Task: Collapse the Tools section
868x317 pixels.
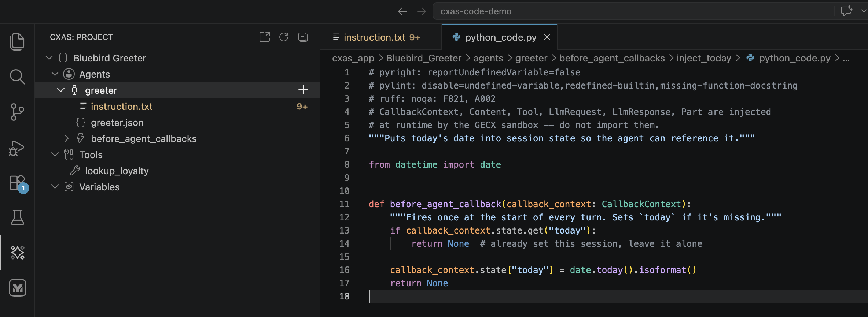Action: click(55, 154)
